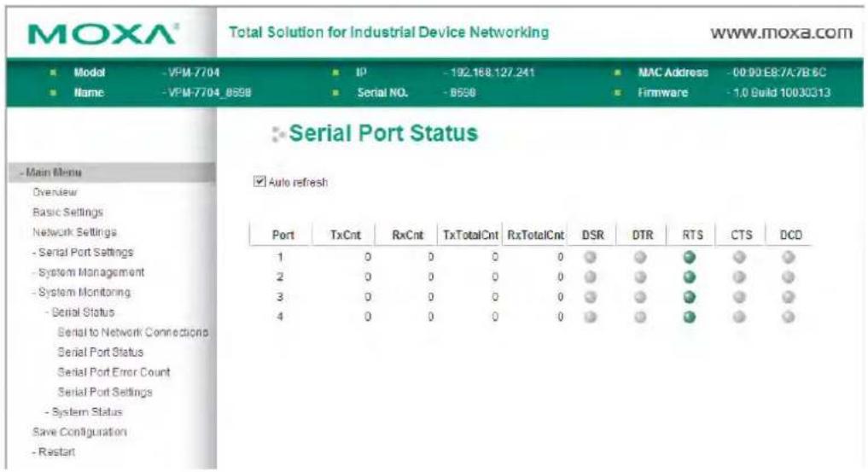This screenshot has width=868, height=472.
Task: Click the Port column header
Action: pyautogui.click(x=283, y=235)
